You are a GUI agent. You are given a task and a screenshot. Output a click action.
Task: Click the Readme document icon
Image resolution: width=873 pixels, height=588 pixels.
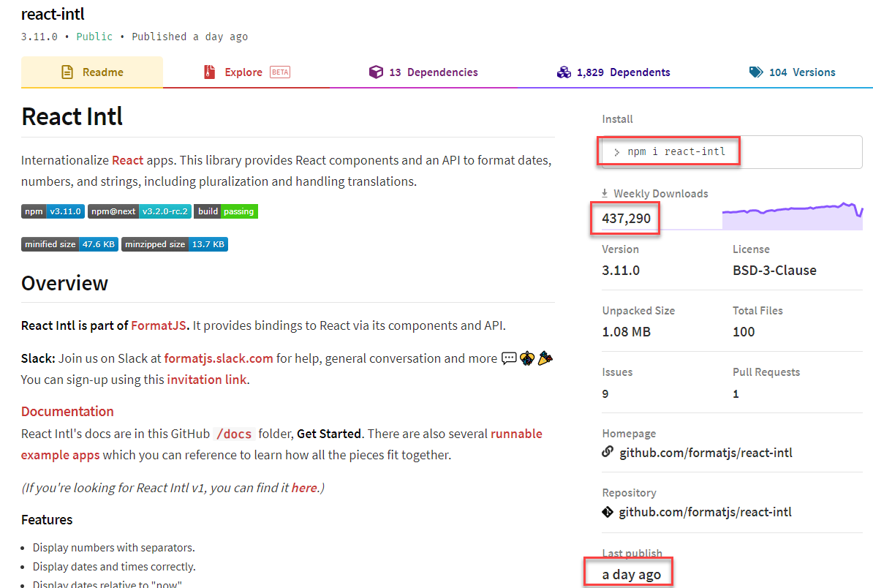tap(67, 72)
